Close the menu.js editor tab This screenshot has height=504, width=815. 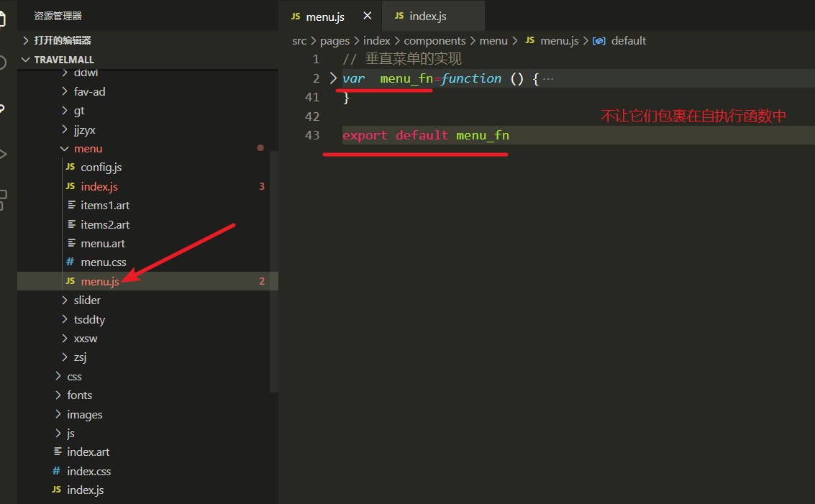point(367,16)
